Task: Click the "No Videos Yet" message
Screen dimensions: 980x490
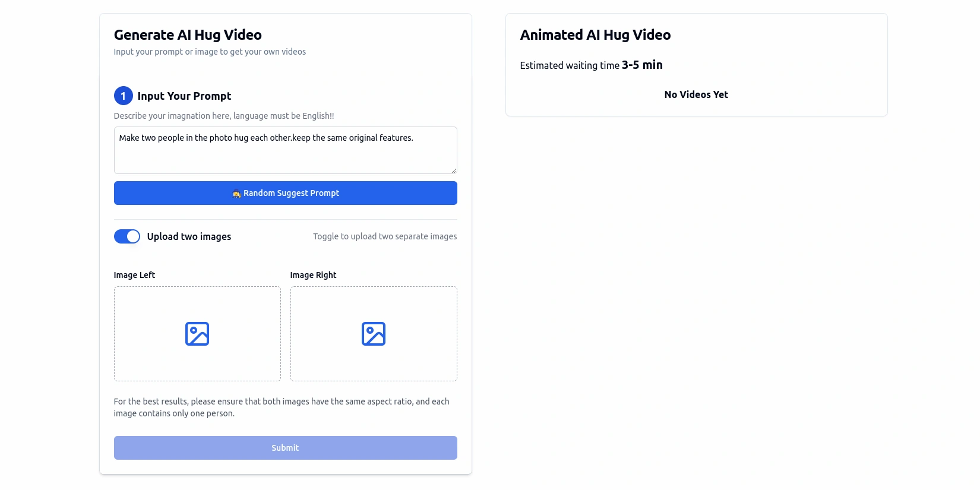Action: (x=696, y=94)
